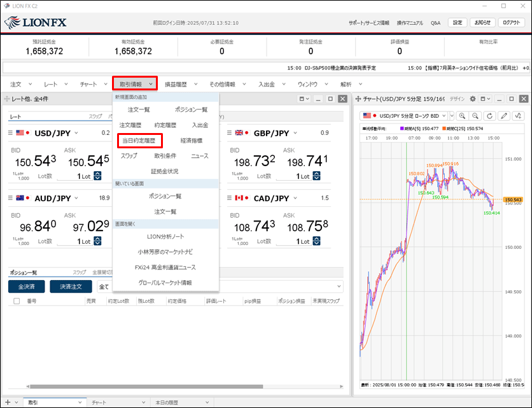The height and width of the screenshot is (408, 532).
Task: Choose 経済指標 in the open menu
Action: [x=191, y=141]
